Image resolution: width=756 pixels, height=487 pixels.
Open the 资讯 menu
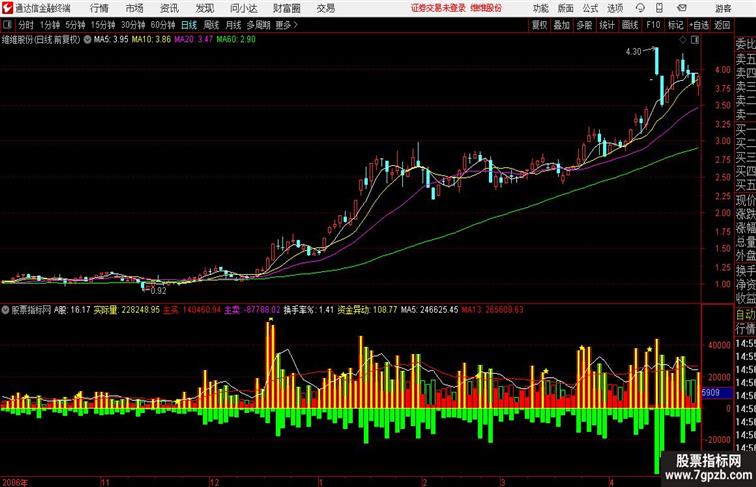[x=169, y=8]
